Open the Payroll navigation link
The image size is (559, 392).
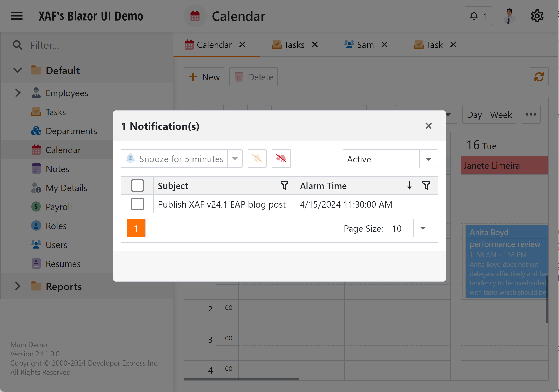[59, 207]
